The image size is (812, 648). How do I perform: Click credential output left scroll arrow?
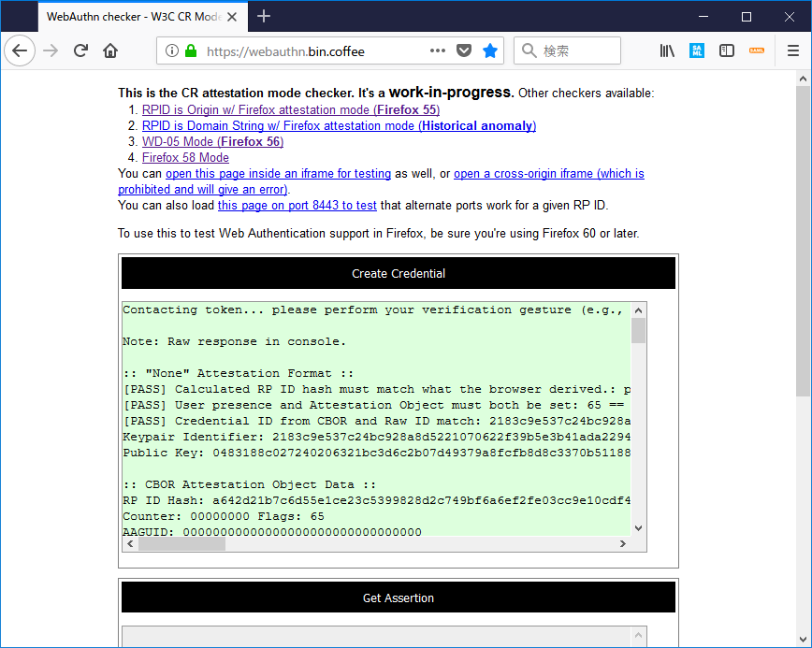[130, 544]
